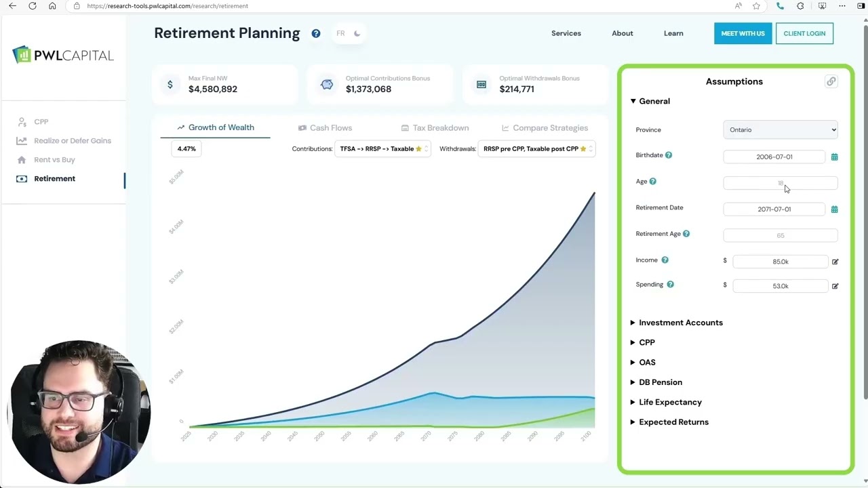Image resolution: width=868 pixels, height=488 pixels.
Task: Open the Contributions strategy dropdown
Action: point(382,149)
